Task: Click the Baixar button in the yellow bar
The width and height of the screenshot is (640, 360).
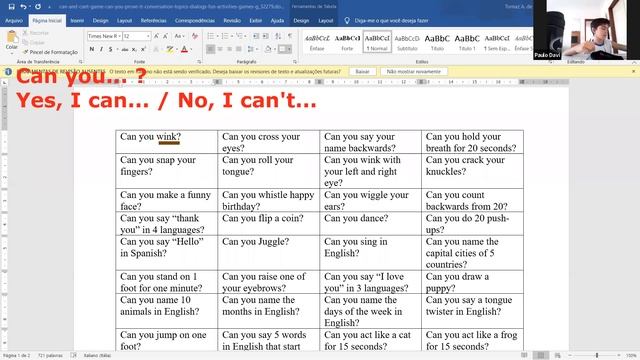Action: (362, 71)
